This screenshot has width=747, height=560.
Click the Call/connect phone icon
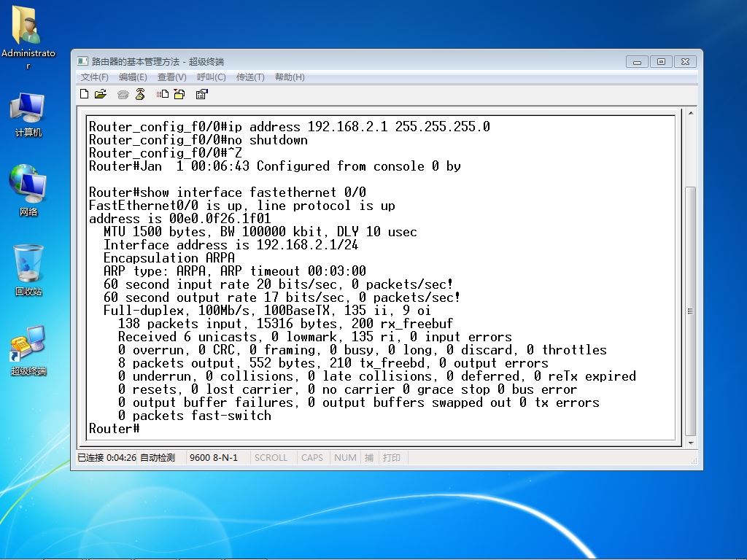123,94
